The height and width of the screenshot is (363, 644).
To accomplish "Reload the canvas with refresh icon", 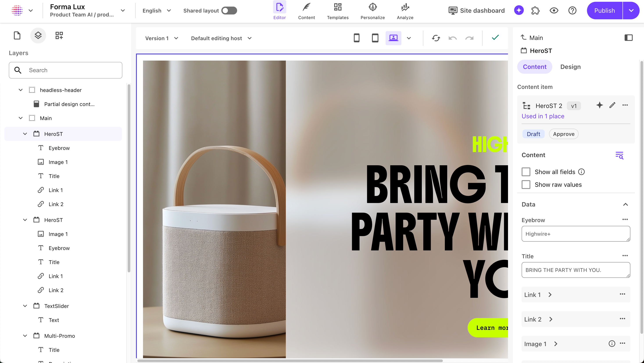I will pos(436,38).
